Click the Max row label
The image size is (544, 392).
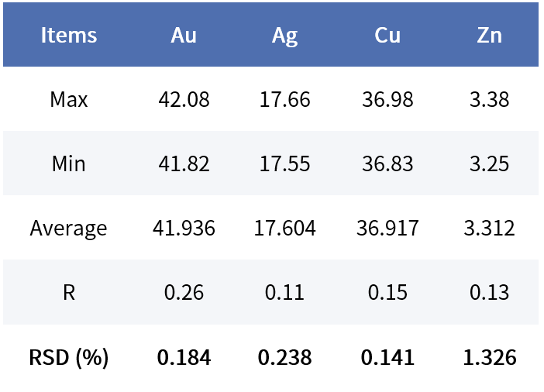click(x=69, y=100)
